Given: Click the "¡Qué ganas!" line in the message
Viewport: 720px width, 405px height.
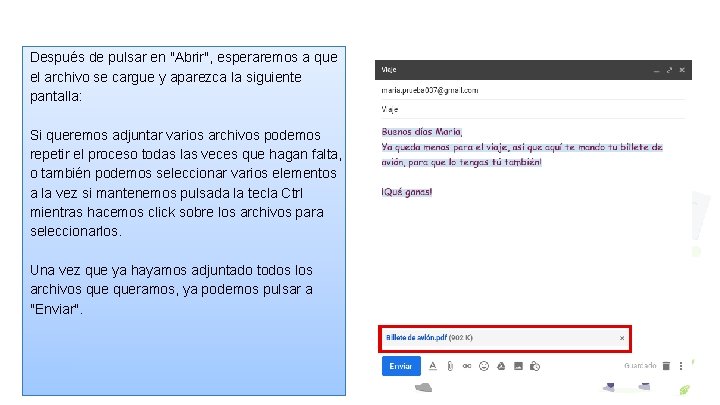Looking at the screenshot, I should pyautogui.click(x=406, y=192).
